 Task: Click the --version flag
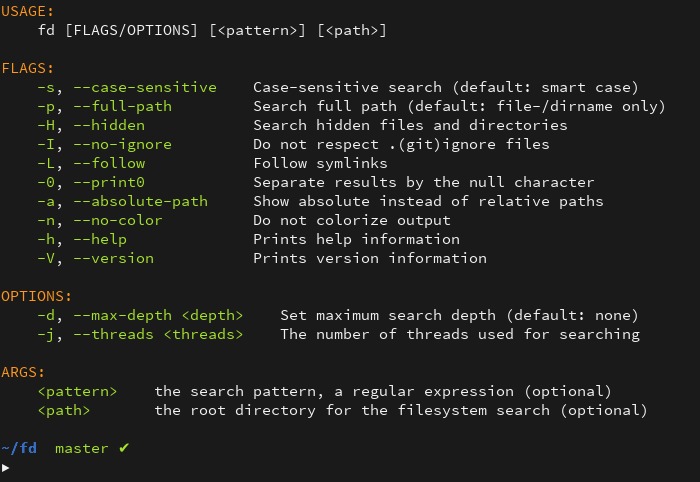click(114, 258)
